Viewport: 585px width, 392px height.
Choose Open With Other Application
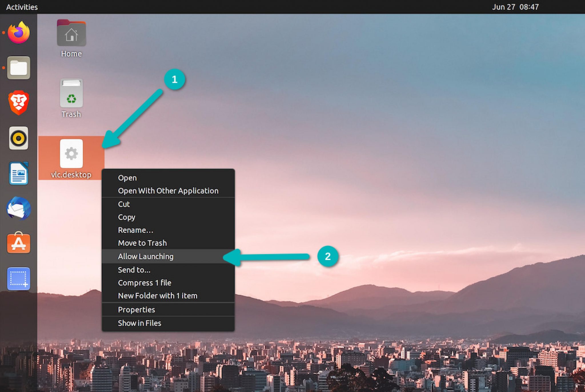(x=169, y=191)
